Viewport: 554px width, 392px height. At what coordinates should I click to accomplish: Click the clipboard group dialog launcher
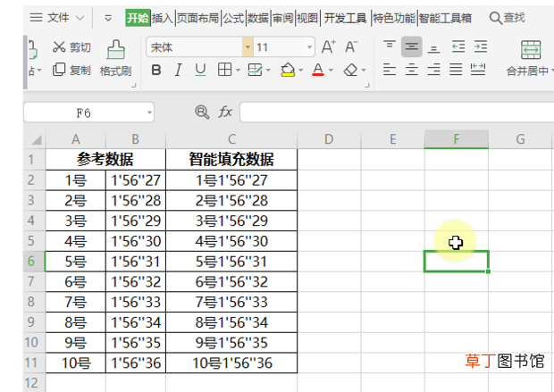coord(133,85)
